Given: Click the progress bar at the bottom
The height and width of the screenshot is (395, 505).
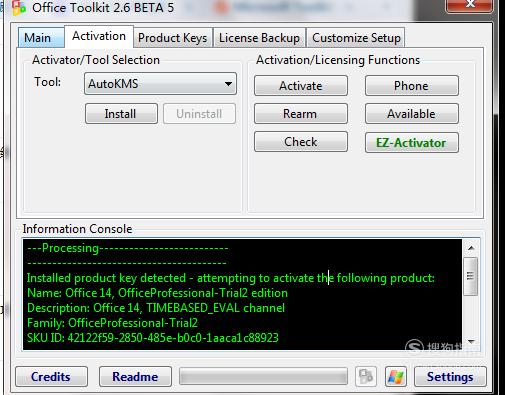Looking at the screenshot, I should click(x=263, y=377).
